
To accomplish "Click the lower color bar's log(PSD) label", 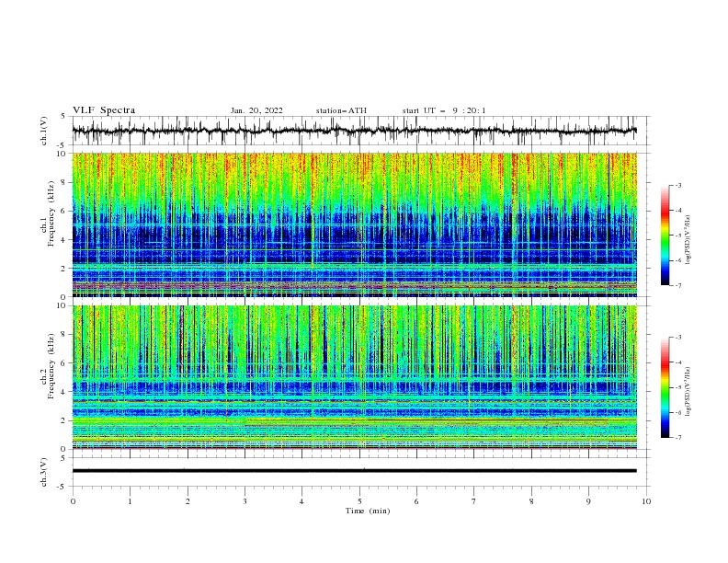I will point(688,392).
